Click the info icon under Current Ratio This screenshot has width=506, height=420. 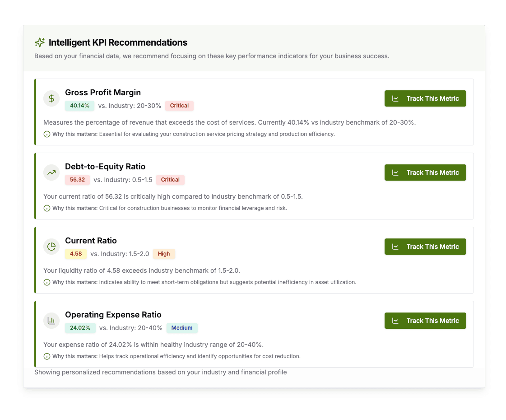[x=46, y=282]
